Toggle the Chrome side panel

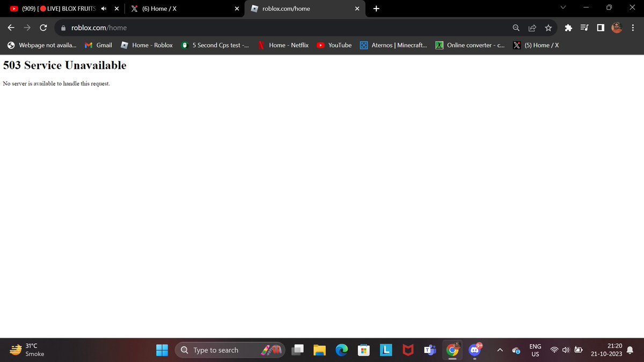[x=601, y=27]
